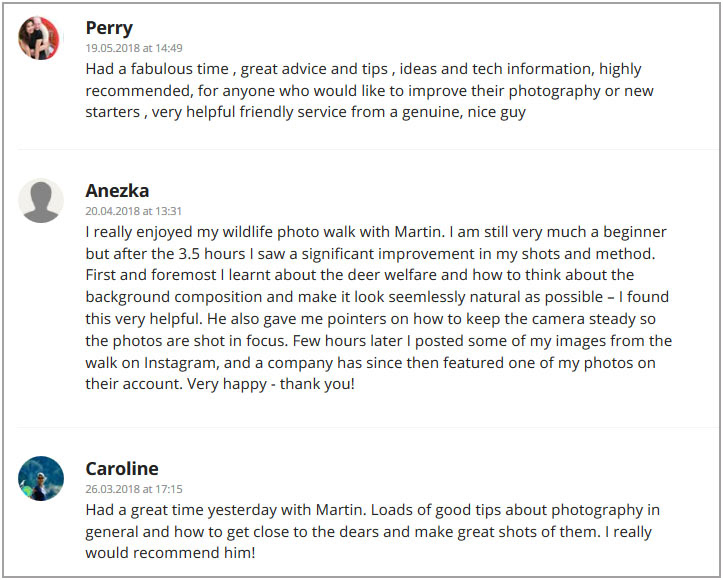Click the word Instagram in Anezka's review

coord(181,363)
